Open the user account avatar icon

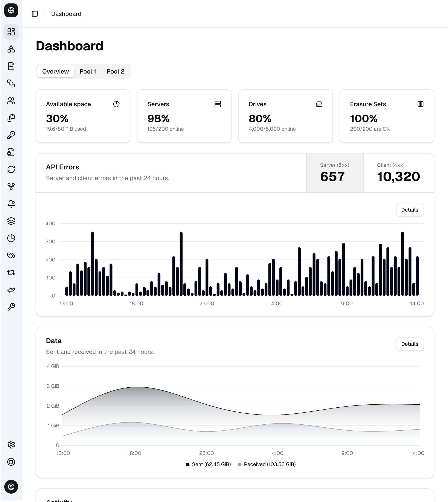point(11,487)
